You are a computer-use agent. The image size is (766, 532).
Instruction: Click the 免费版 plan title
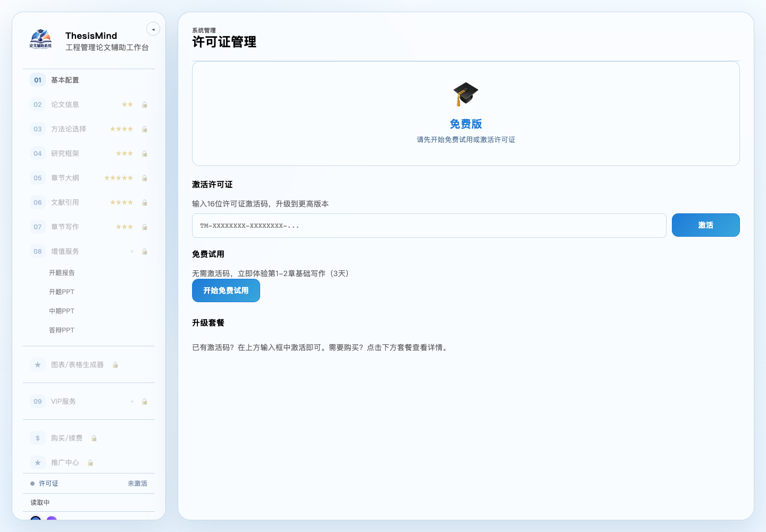coord(466,124)
